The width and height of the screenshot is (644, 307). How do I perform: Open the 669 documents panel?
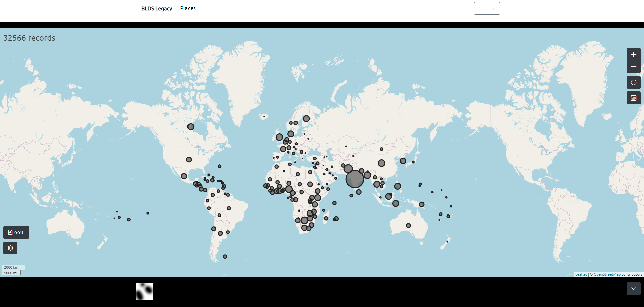(x=16, y=232)
